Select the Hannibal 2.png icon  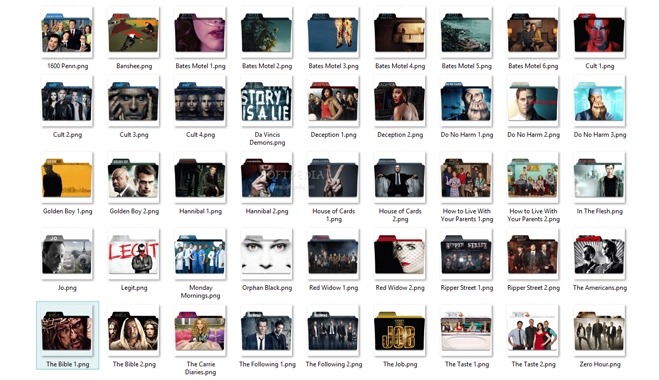[266, 178]
